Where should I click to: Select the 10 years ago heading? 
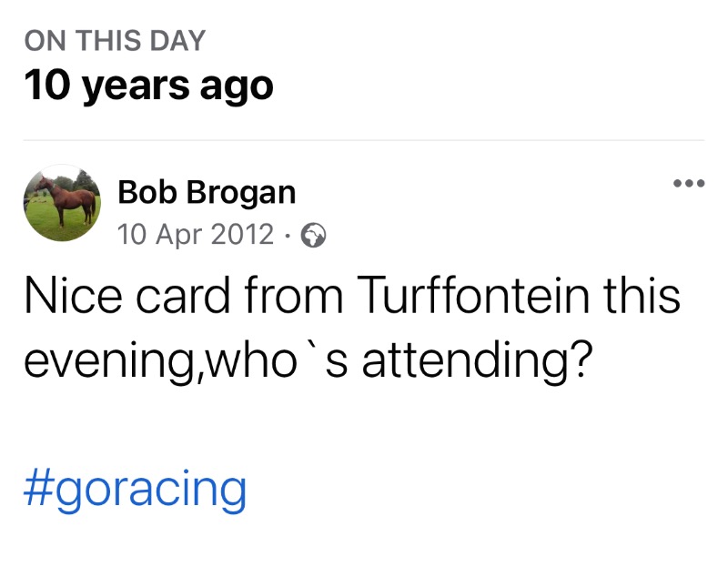(147, 86)
